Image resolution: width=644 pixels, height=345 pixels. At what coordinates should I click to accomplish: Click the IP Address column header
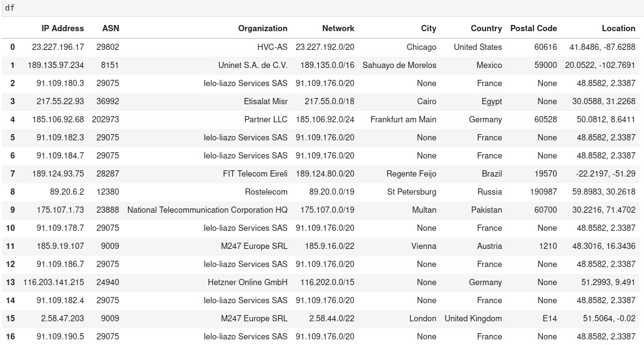coord(62,28)
